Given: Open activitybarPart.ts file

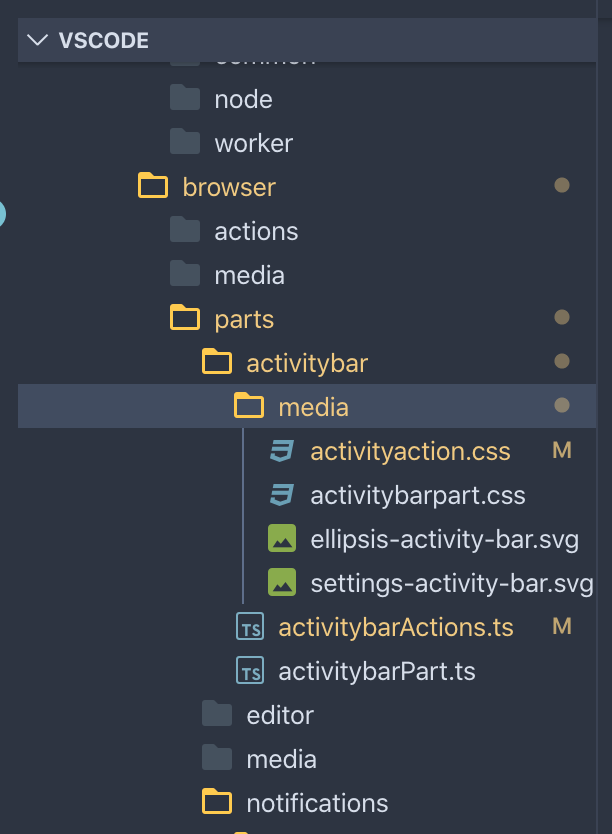Looking at the screenshot, I should pos(376,672).
